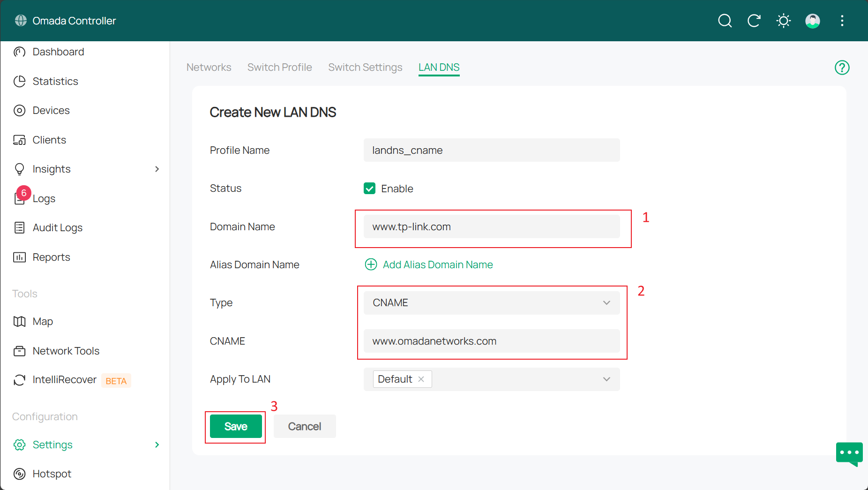
Task: Open the Type dropdown showing CNAME
Action: 491,303
